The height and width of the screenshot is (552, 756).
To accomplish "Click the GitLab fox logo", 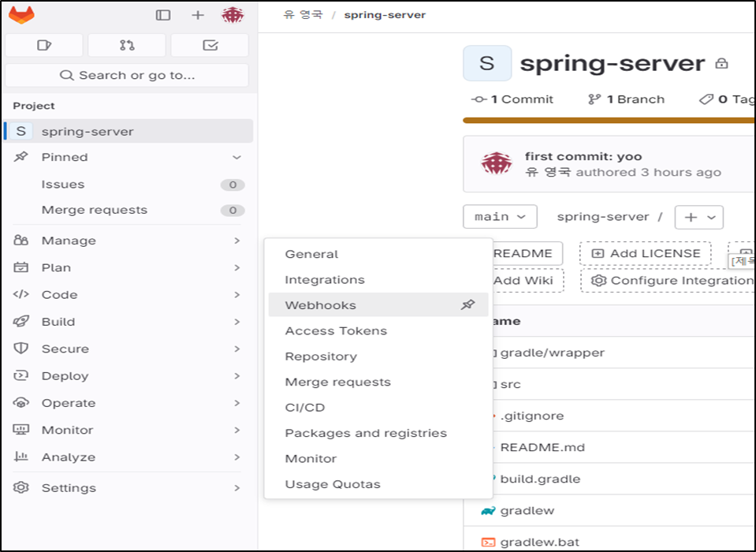I will pyautogui.click(x=22, y=14).
